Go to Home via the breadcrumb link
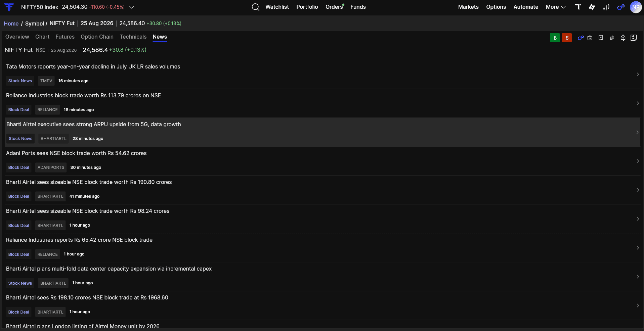Screen dimensions: 644x331 coord(11,23)
